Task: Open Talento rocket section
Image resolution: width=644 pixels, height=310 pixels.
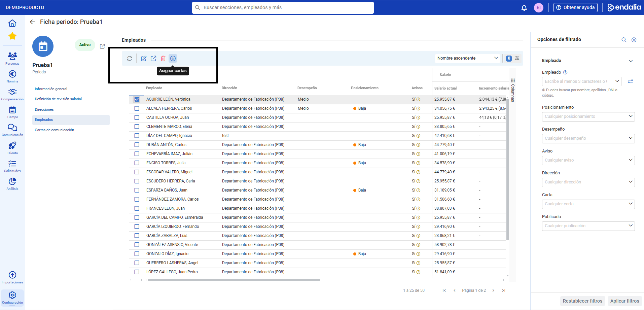Action: pos(12,148)
